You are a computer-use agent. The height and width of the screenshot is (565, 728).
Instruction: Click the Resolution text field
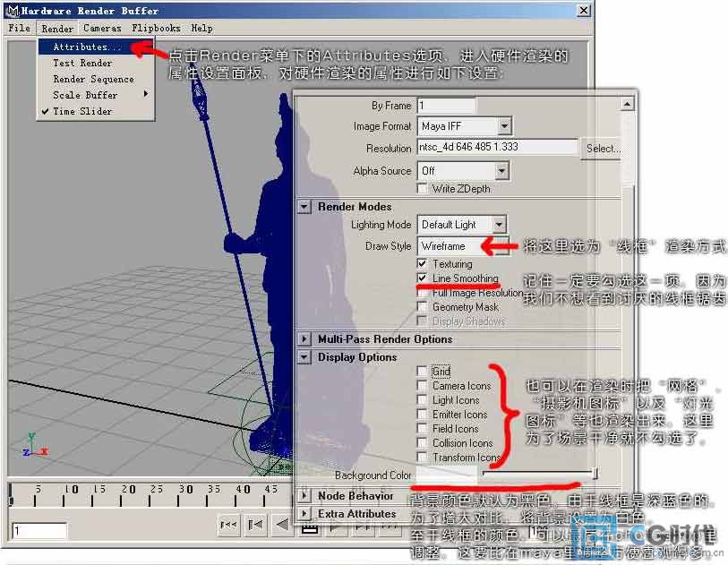(x=498, y=147)
